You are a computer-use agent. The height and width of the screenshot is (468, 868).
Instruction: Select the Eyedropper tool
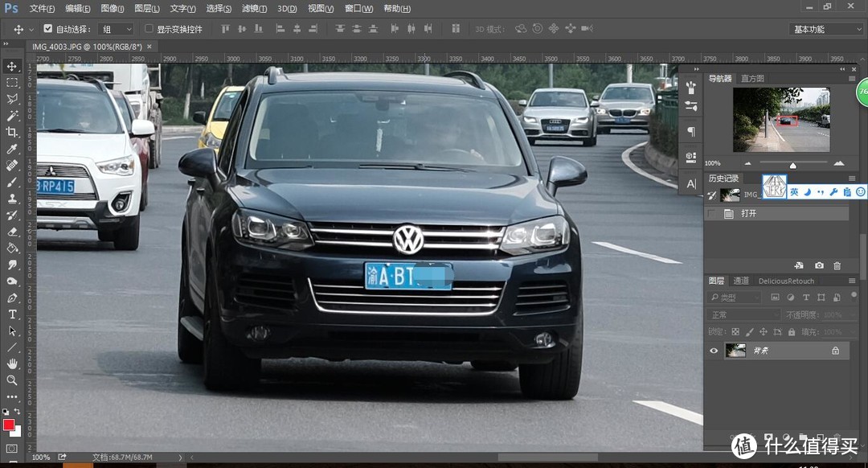click(11, 149)
